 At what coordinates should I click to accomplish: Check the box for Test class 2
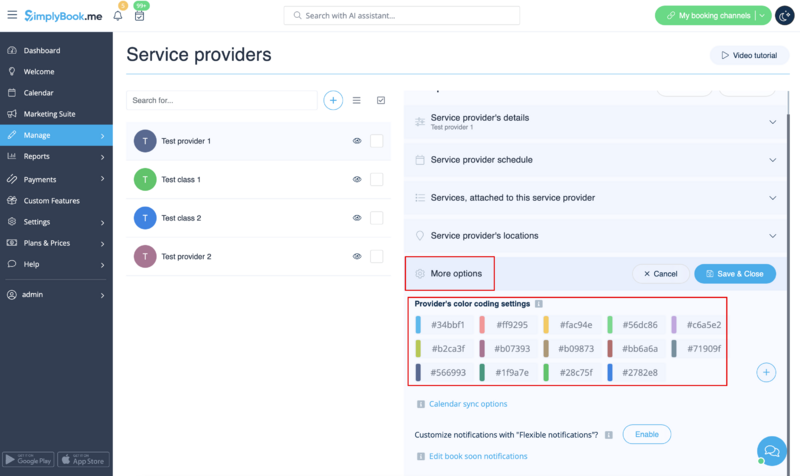(377, 218)
